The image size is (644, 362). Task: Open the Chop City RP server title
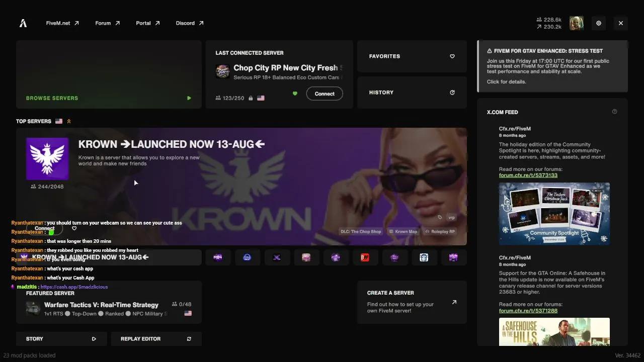(288, 68)
